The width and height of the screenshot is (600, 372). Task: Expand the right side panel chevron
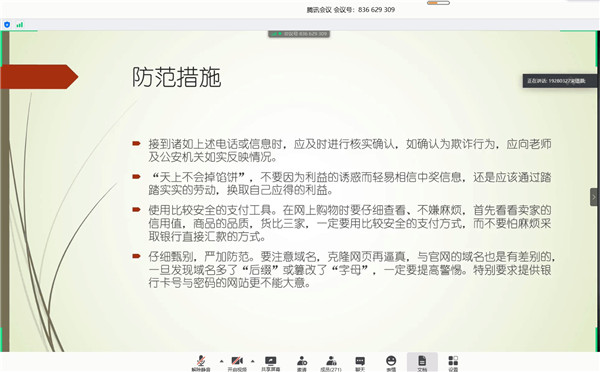(x=594, y=197)
